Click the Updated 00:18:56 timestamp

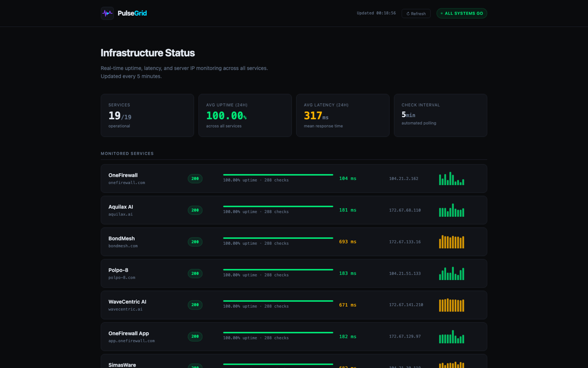376,13
